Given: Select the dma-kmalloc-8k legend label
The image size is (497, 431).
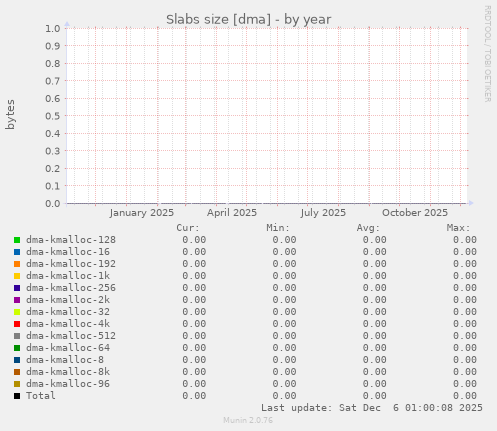Looking at the screenshot, I should [x=68, y=372].
